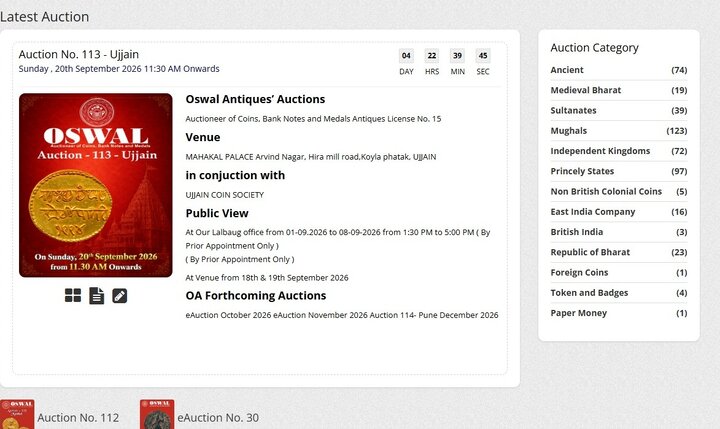Open eAuction No. 30 thumbnail

[x=157, y=414]
